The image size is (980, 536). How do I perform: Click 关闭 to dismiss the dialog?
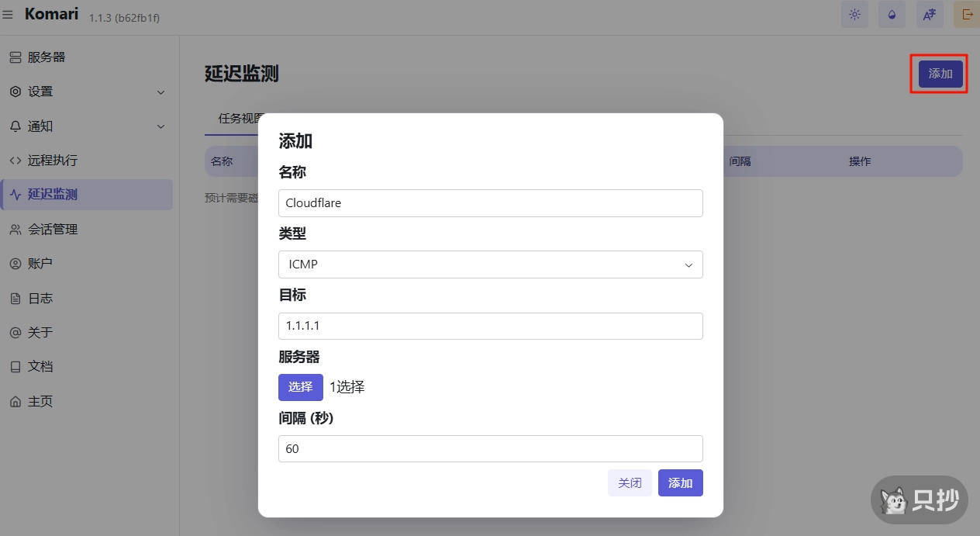pyautogui.click(x=630, y=482)
